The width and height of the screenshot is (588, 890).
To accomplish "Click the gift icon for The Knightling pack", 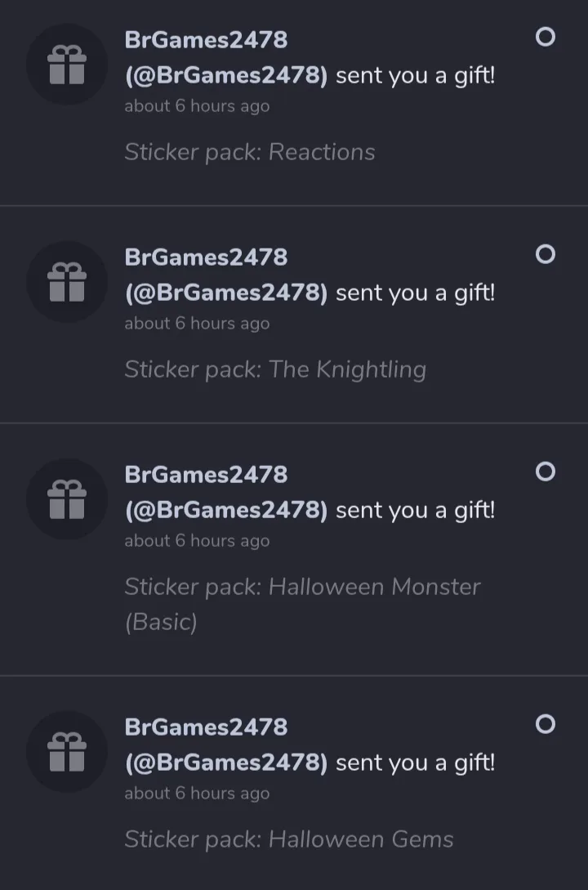I will (x=67, y=282).
